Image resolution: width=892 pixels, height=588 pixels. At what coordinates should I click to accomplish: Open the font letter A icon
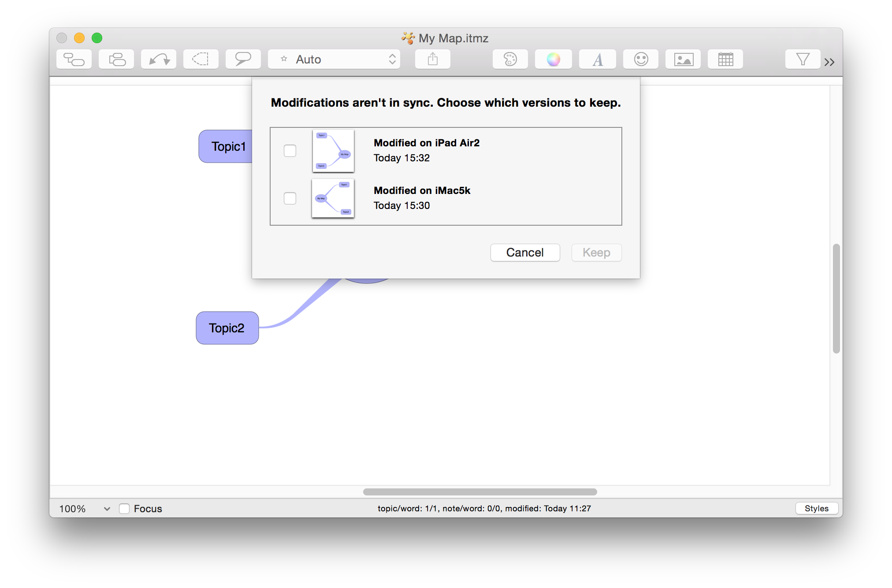[x=598, y=60]
